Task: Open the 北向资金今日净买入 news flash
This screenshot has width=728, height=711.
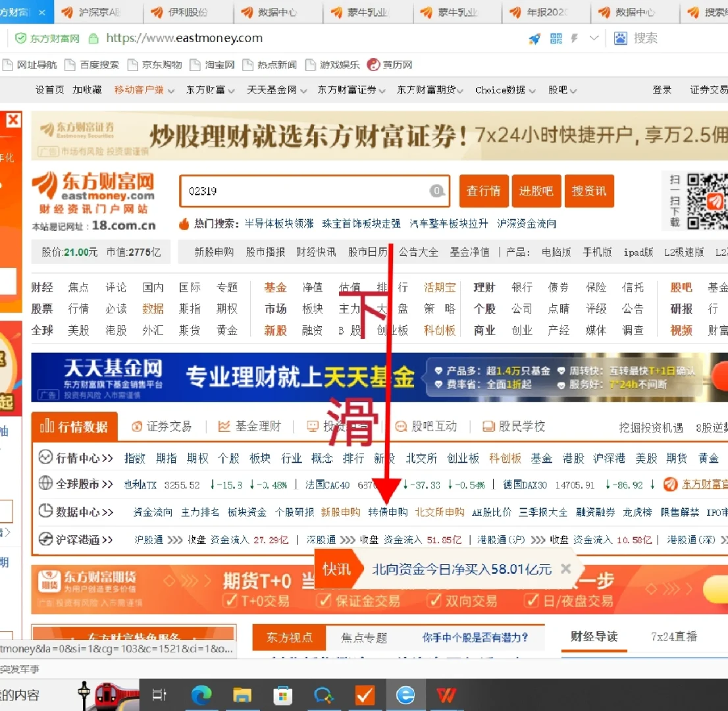Action: pyautogui.click(x=461, y=569)
